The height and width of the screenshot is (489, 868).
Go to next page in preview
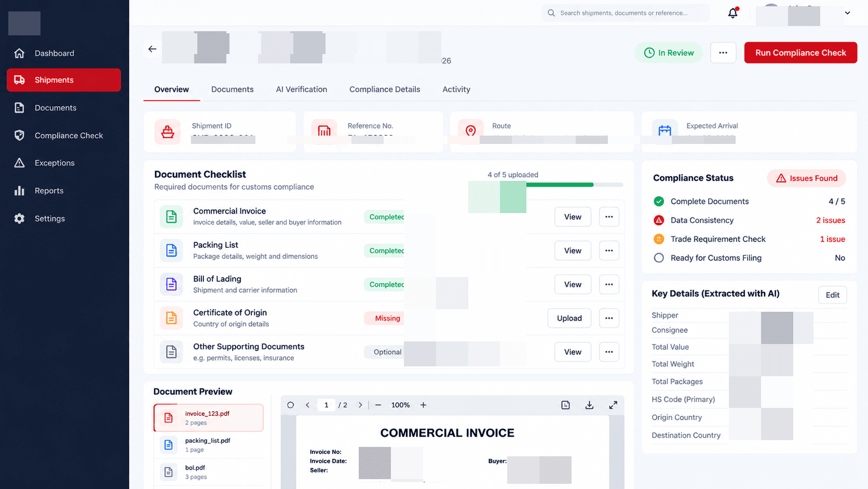click(360, 405)
